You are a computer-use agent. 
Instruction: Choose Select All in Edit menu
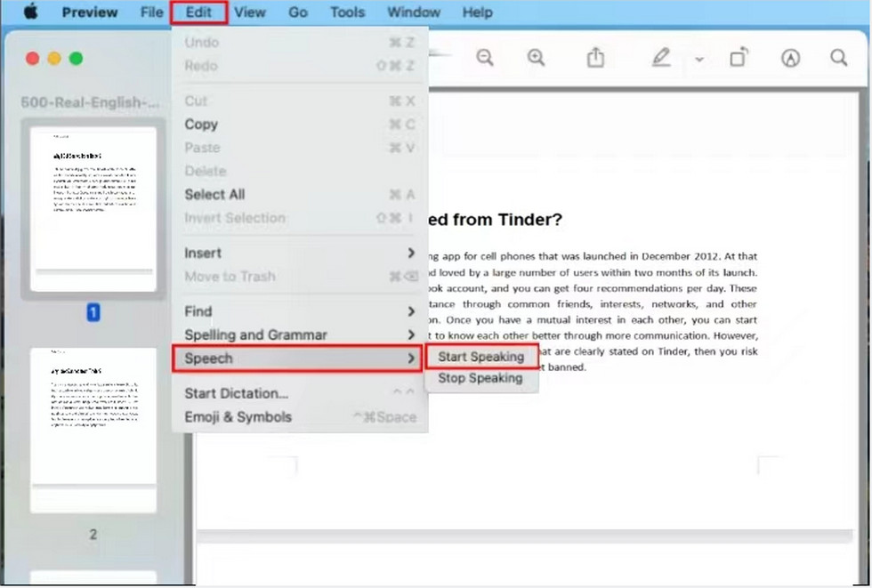pos(300,195)
